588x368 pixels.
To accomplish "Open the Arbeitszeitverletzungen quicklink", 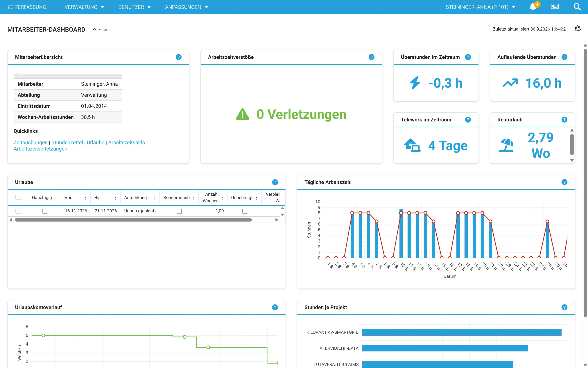I will (40, 149).
